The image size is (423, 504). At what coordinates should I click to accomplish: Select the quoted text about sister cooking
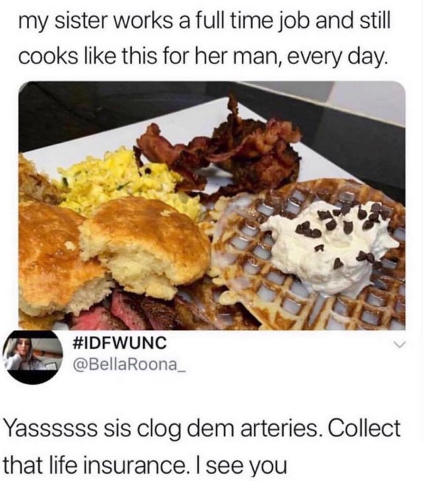pos(204,40)
